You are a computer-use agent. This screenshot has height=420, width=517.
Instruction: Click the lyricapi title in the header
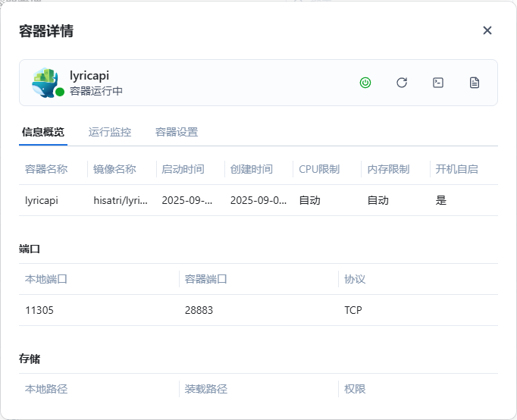(89, 76)
